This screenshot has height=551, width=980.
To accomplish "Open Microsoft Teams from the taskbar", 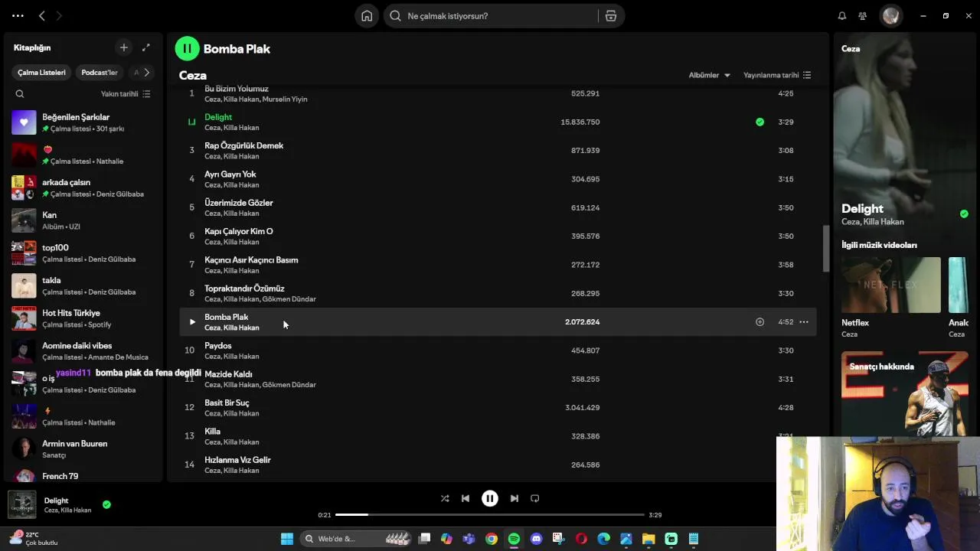I will tap(469, 539).
